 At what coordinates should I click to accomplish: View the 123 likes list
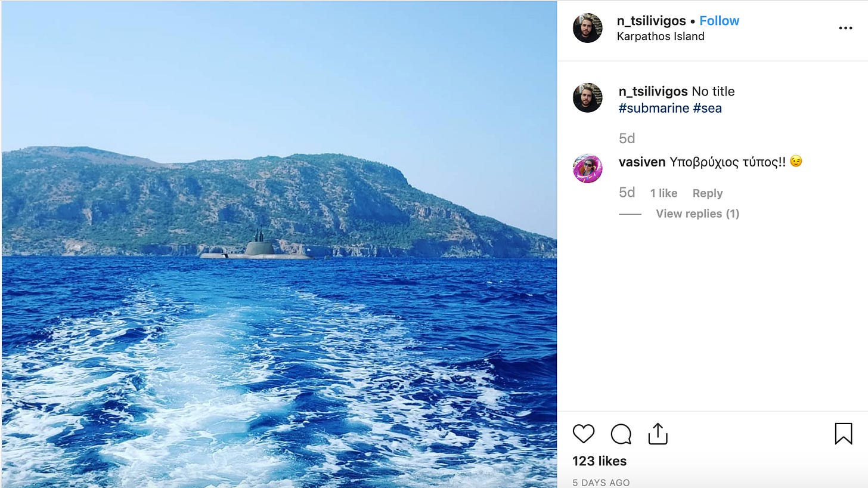[599, 461]
